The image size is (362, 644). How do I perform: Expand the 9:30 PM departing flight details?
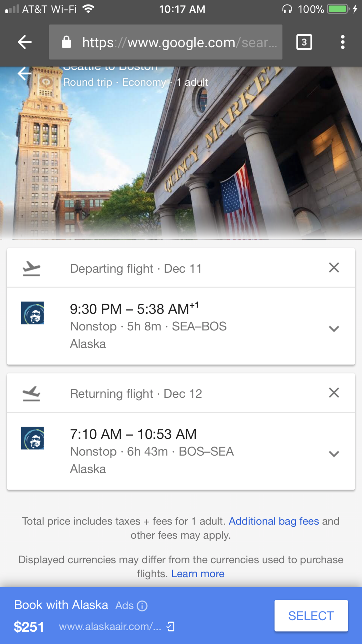tap(334, 329)
